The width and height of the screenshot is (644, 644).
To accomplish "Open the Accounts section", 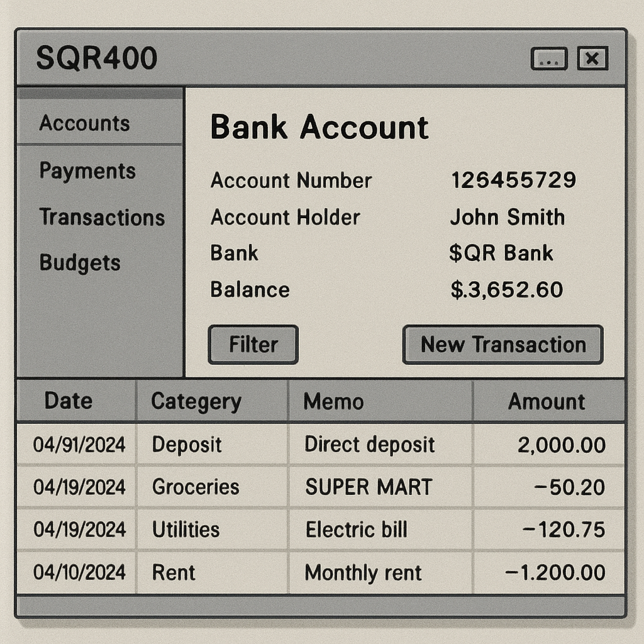I will click(85, 123).
